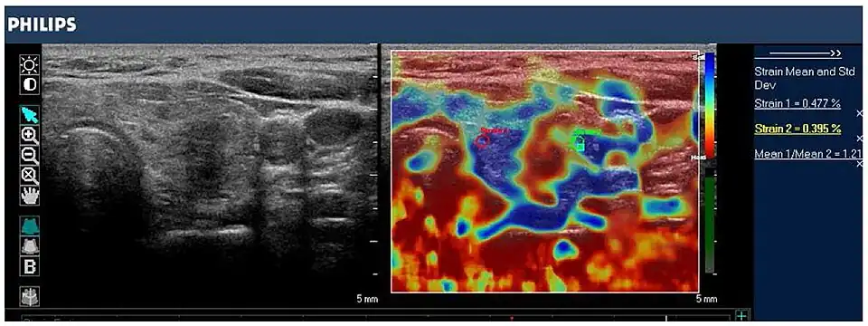Screen dimensions: 868x326
Task: Select the cyan arrow pointer tool
Action: pos(29,115)
